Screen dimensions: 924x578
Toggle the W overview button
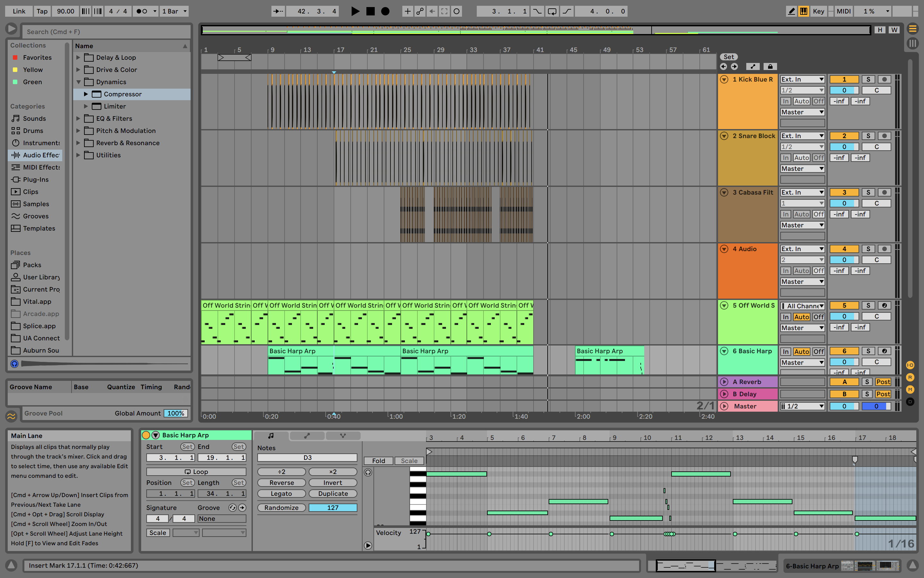click(894, 30)
